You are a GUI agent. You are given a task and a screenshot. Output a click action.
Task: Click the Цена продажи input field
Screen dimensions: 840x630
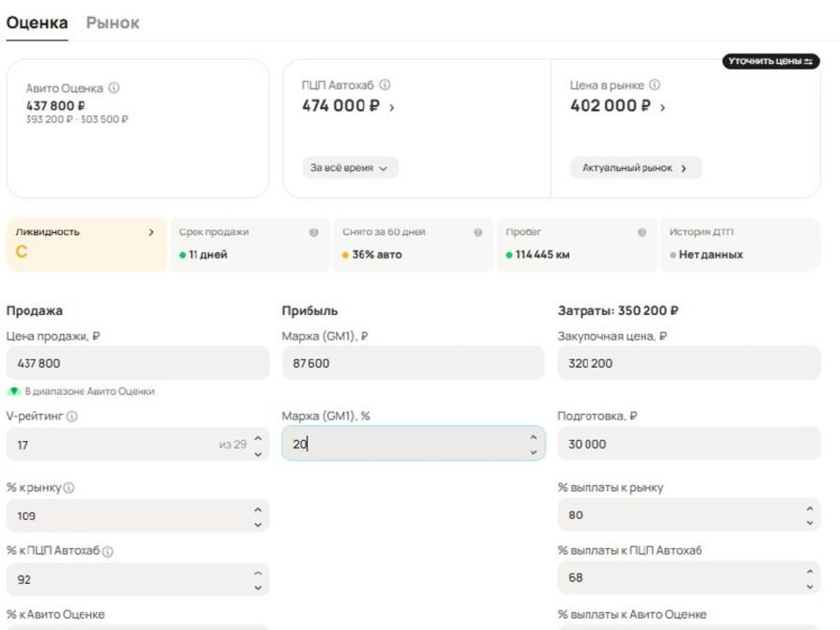[137, 363]
